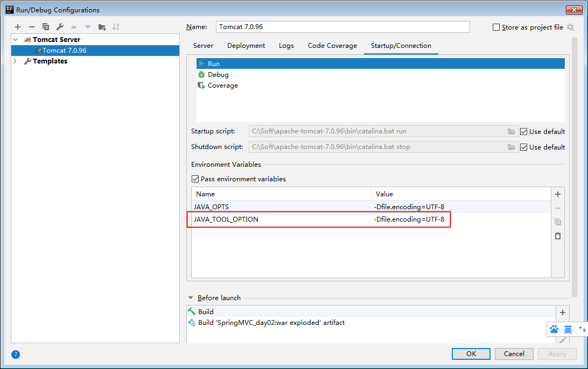Image resolution: width=588 pixels, height=369 pixels.
Task: Click JAVA_TOOL_OPTION value -Dfile.encoding=UTF-8
Action: (x=461, y=219)
